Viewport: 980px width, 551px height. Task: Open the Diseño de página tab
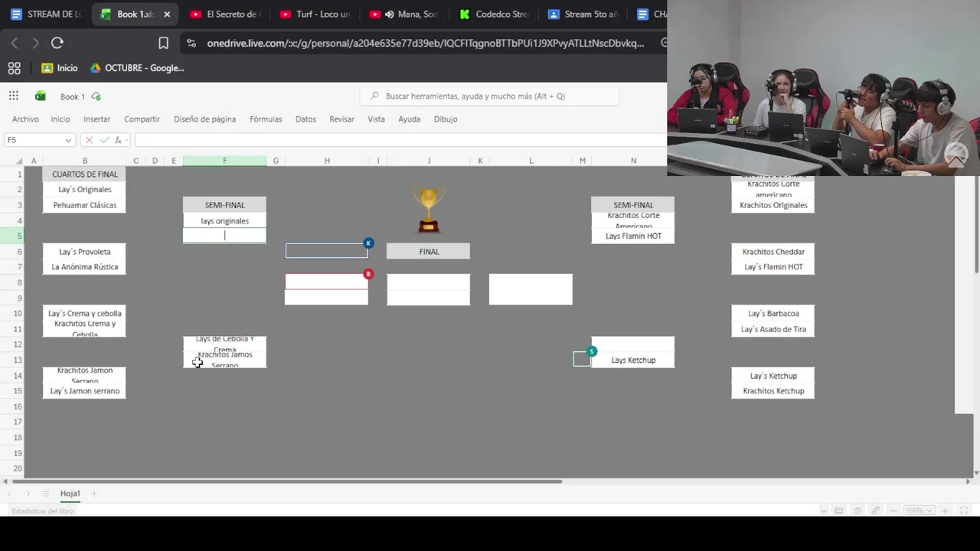coord(204,119)
